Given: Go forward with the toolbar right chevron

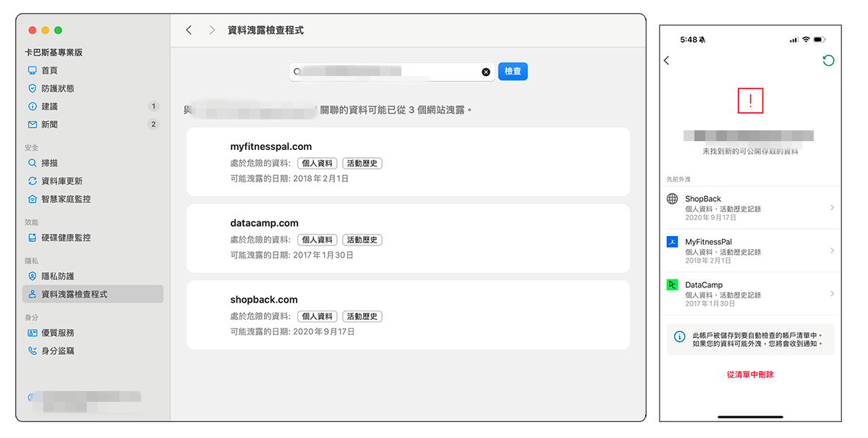Looking at the screenshot, I should pos(212,30).
